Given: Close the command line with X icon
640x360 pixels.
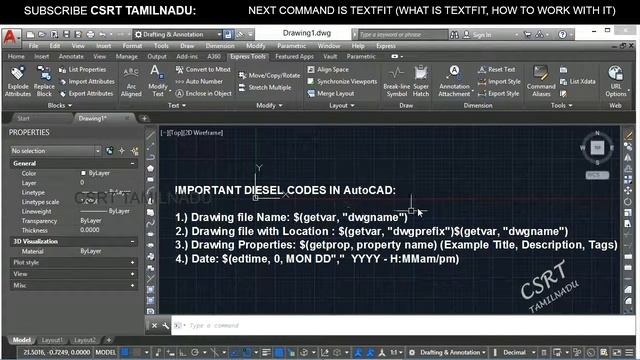Looking at the screenshot, I should coord(154,325).
